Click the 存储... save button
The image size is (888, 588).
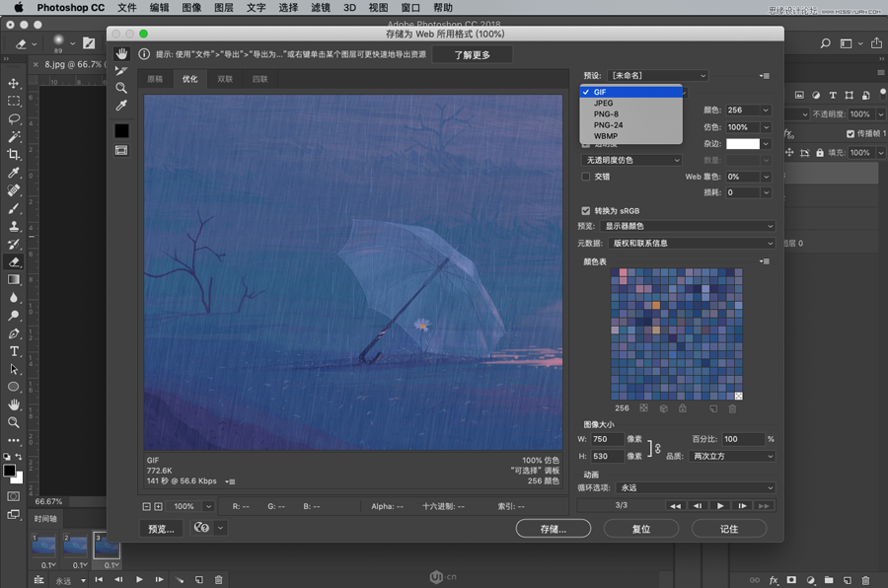(553, 529)
